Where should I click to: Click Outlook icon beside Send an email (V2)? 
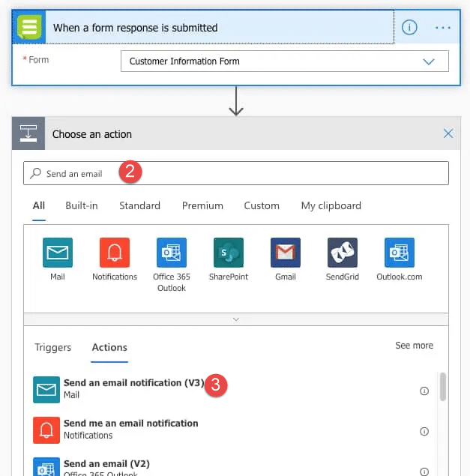click(x=46, y=467)
